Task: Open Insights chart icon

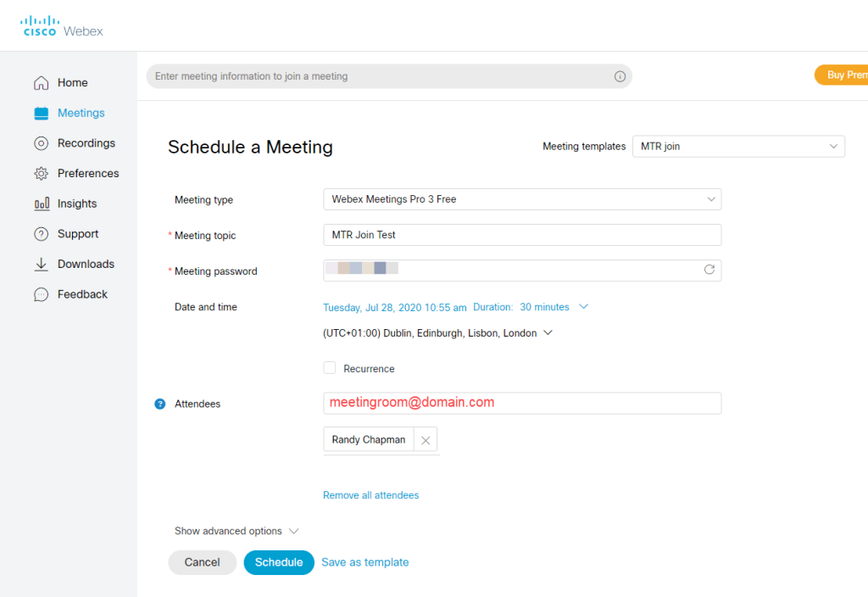Action: [41, 204]
